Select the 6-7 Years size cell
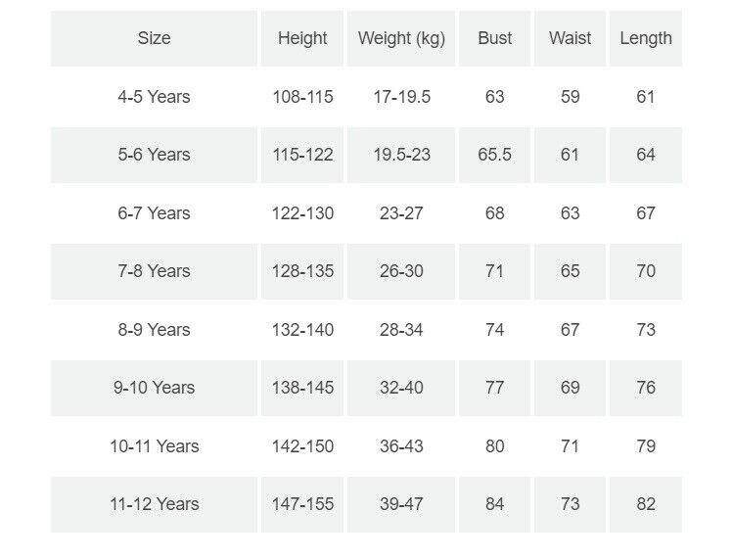 [x=154, y=213]
